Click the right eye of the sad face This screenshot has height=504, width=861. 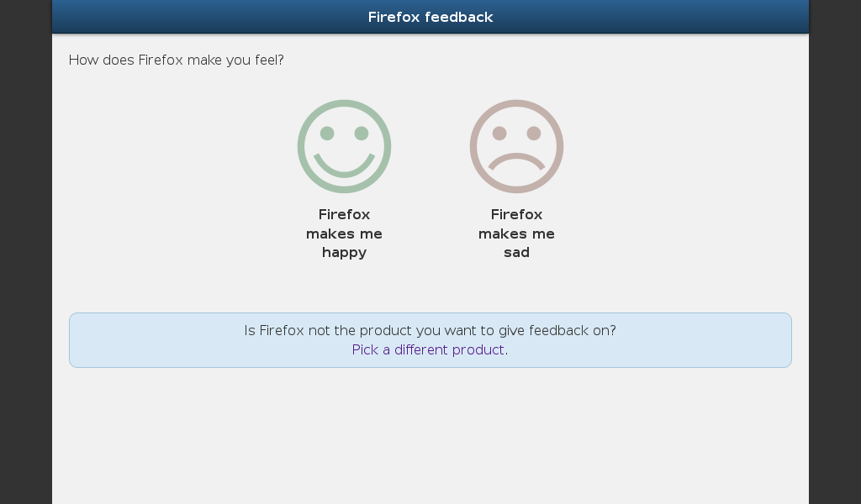click(x=534, y=134)
